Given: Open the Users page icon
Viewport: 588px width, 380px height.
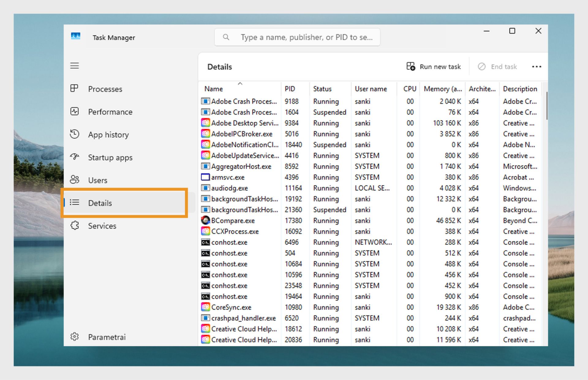Looking at the screenshot, I should pyautogui.click(x=74, y=180).
